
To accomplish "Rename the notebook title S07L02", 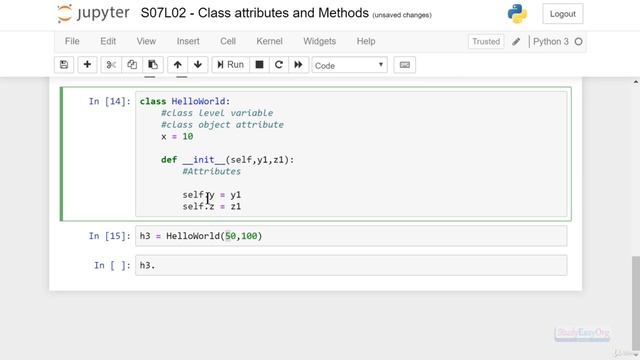I will pyautogui.click(x=255, y=13).
